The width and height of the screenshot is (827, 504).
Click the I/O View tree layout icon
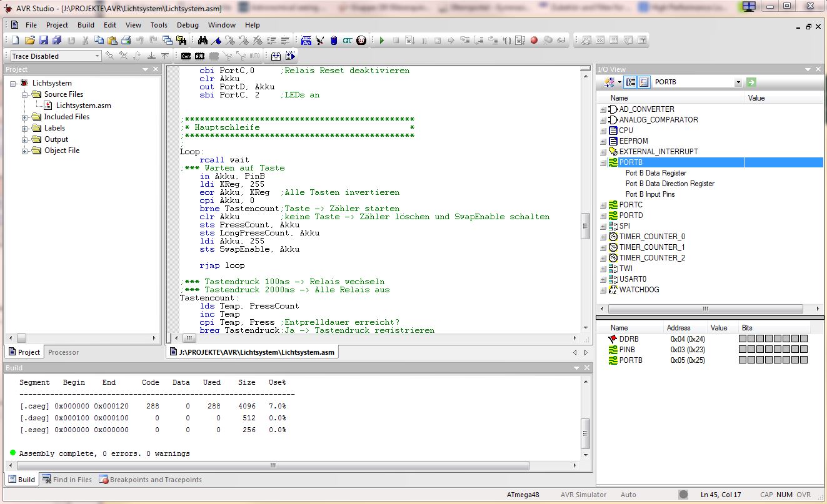631,82
